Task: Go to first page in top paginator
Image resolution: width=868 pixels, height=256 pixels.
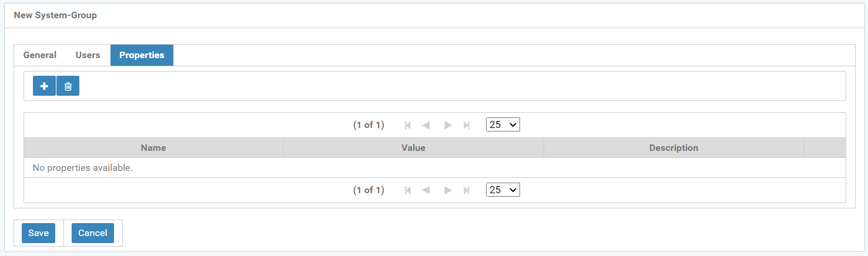Action: 408,125
